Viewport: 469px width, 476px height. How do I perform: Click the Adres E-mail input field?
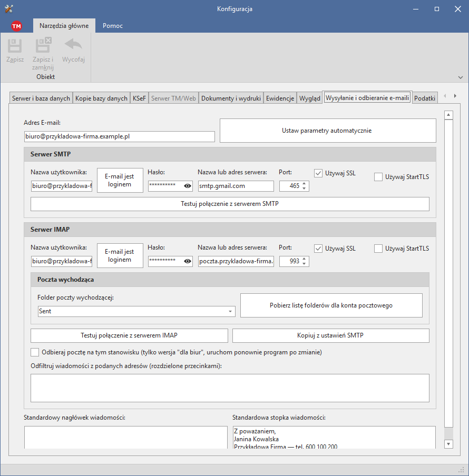[120, 136]
